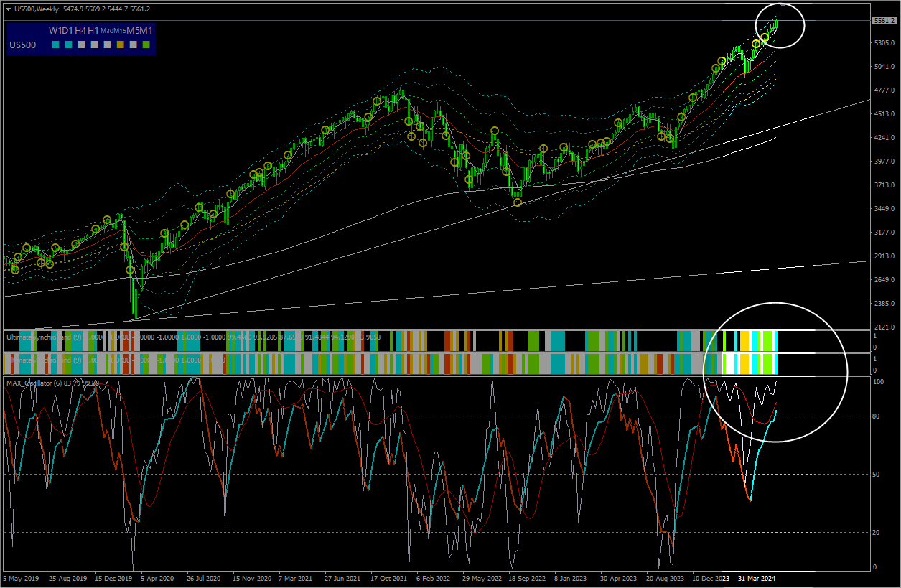Click the 4241.0 price scale label
This screenshot has width=901, height=588.
(883, 138)
